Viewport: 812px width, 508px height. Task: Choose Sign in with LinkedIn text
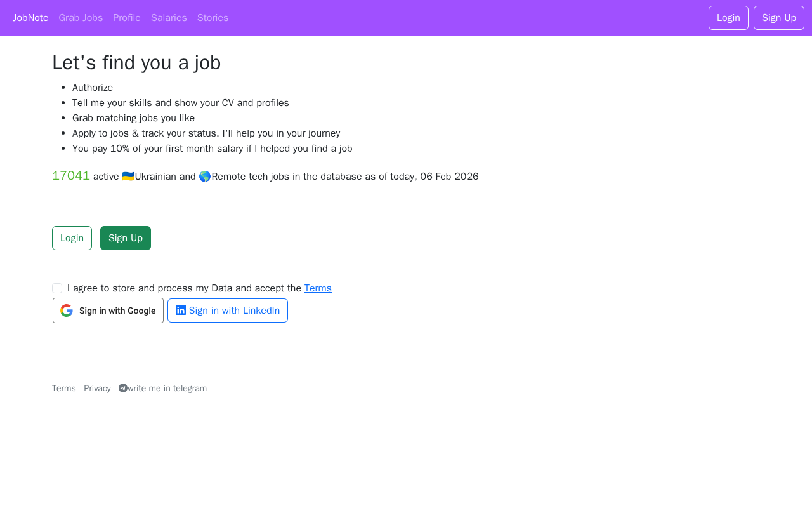click(x=234, y=311)
